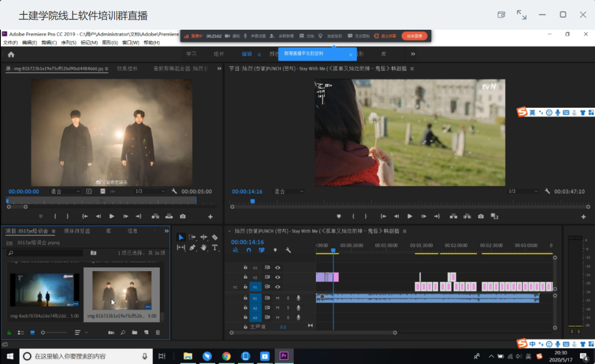Click the trash icon in the Project panel

[158, 332]
